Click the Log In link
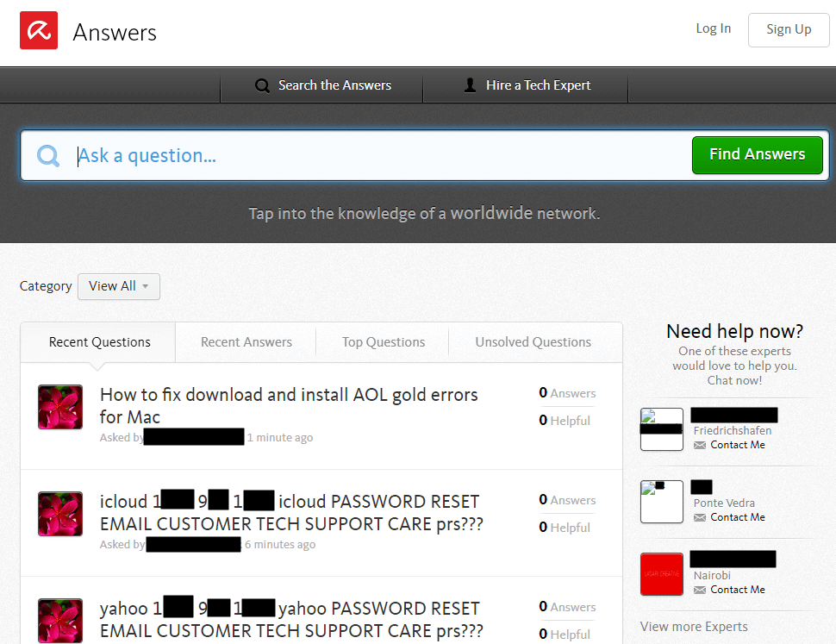This screenshot has width=836, height=644. click(x=713, y=28)
